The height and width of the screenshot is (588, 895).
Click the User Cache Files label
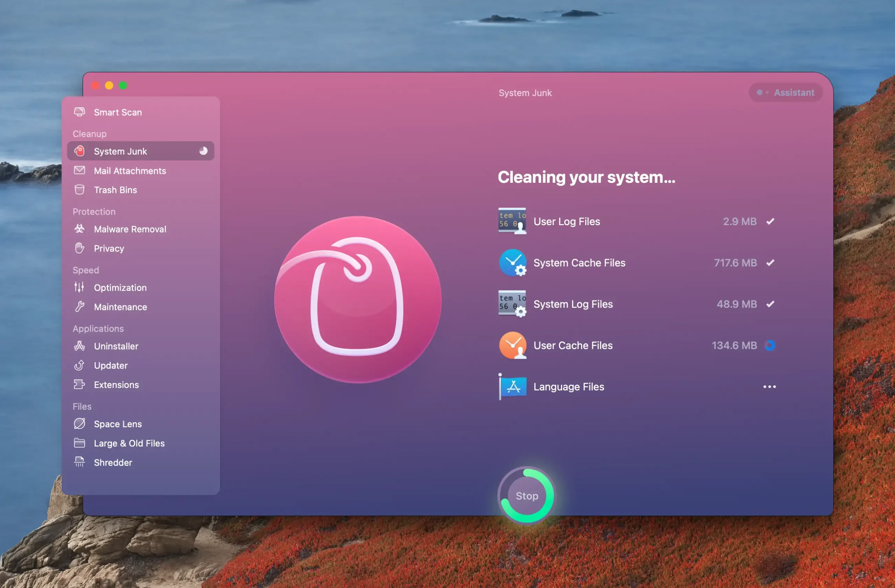click(573, 345)
